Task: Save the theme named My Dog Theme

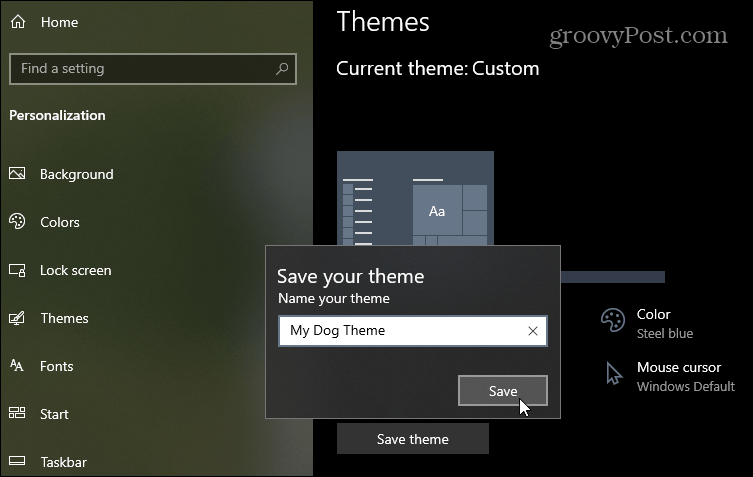Action: pos(503,391)
